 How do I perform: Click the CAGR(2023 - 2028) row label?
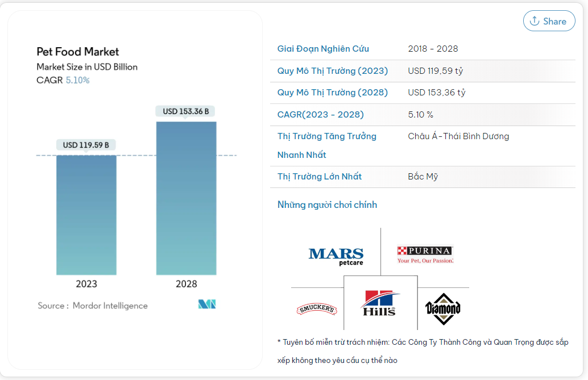(320, 115)
